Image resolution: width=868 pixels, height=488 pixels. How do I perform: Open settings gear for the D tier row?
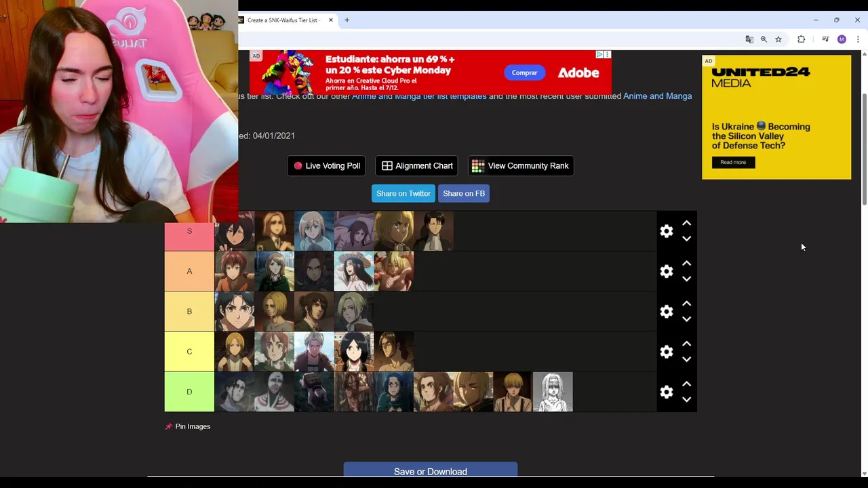[667, 392]
